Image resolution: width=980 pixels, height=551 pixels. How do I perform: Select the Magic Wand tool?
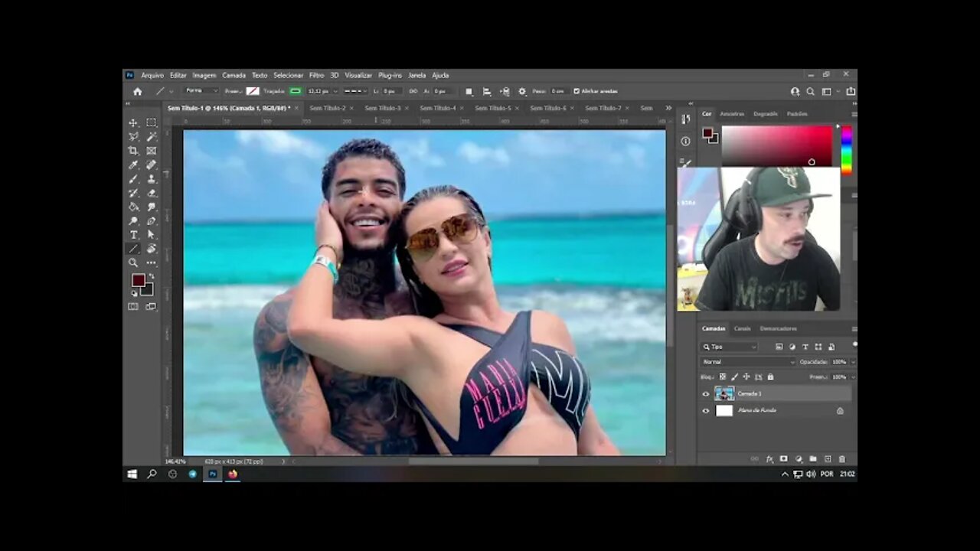pyautogui.click(x=152, y=136)
